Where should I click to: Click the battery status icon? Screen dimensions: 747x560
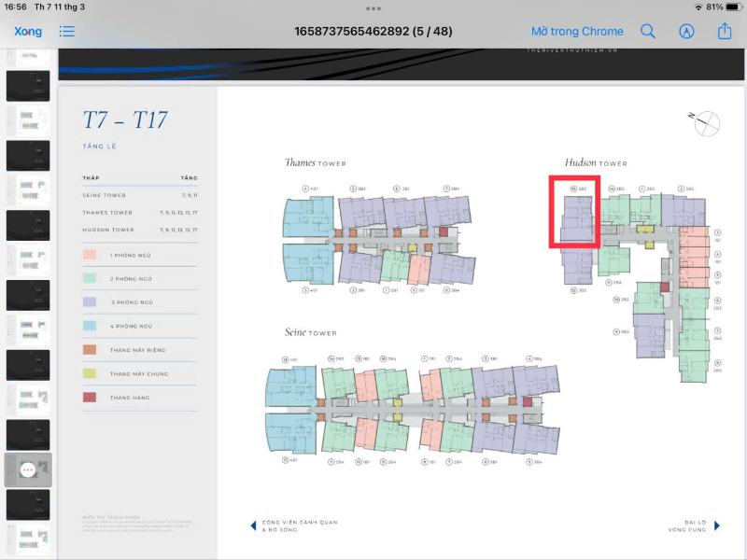(734, 7)
